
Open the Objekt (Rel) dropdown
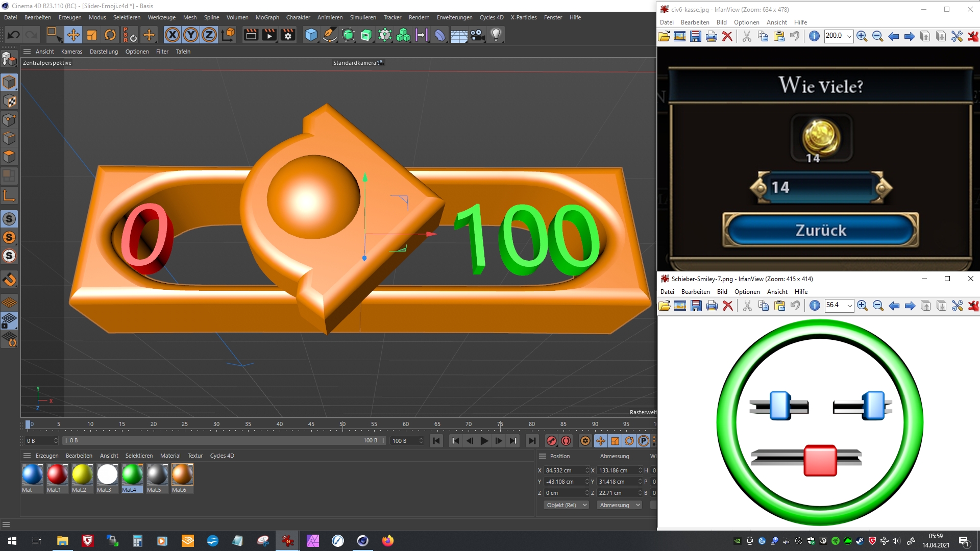(566, 505)
